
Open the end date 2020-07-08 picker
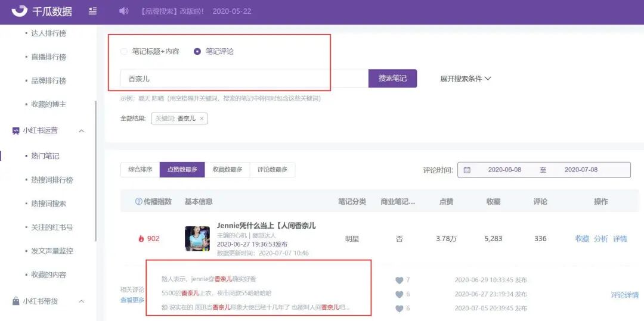[581, 170]
